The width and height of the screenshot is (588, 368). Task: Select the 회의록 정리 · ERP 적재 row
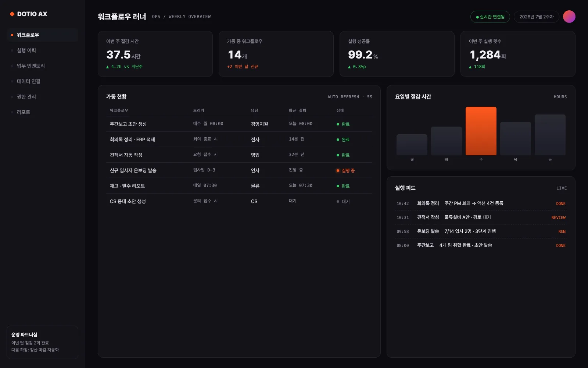click(x=239, y=139)
